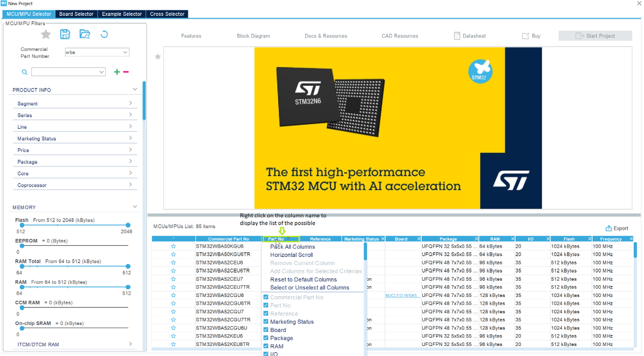Open the Datasheet button
644x356 pixels.
click(470, 36)
